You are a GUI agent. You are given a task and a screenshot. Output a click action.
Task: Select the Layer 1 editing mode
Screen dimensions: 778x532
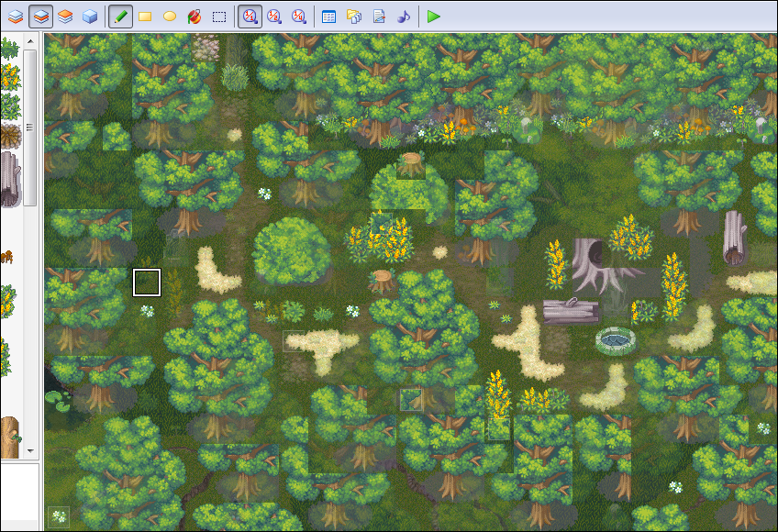pyautogui.click(x=16, y=17)
